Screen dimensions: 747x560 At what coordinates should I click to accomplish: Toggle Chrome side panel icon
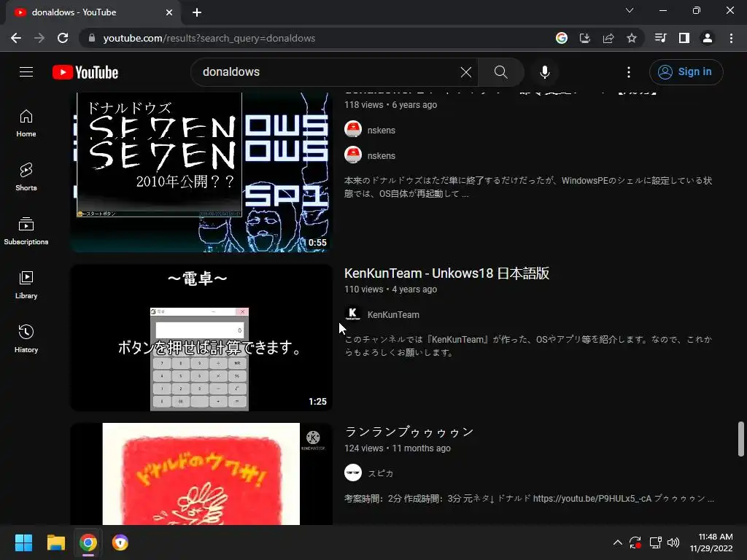[684, 38]
